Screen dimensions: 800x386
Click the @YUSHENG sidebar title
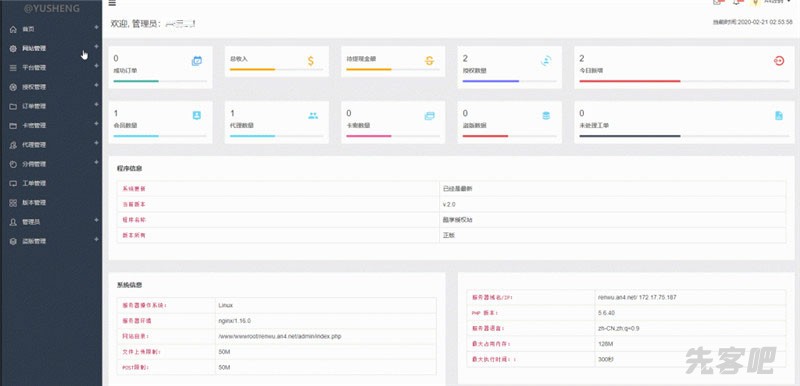(52, 8)
